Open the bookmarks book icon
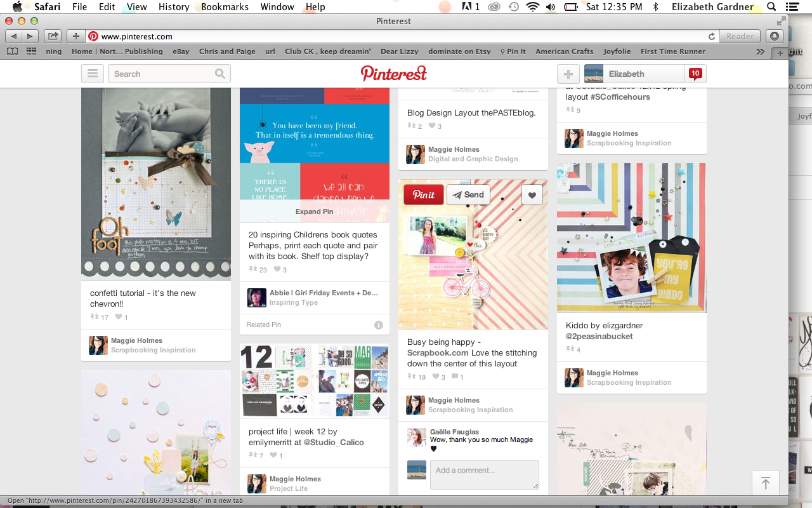 pos(13,51)
